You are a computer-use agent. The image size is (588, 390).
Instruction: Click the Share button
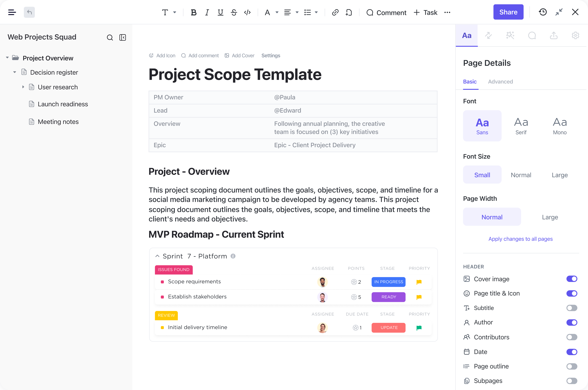(x=508, y=12)
